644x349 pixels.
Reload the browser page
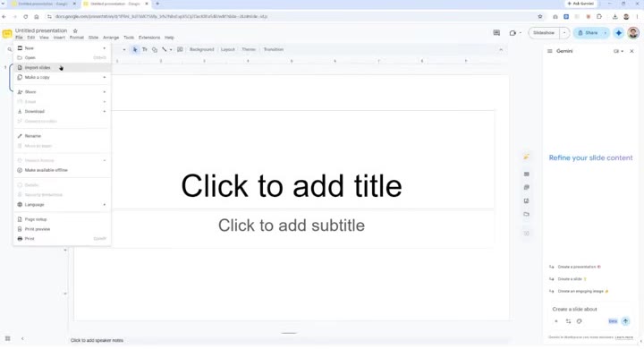tap(25, 16)
